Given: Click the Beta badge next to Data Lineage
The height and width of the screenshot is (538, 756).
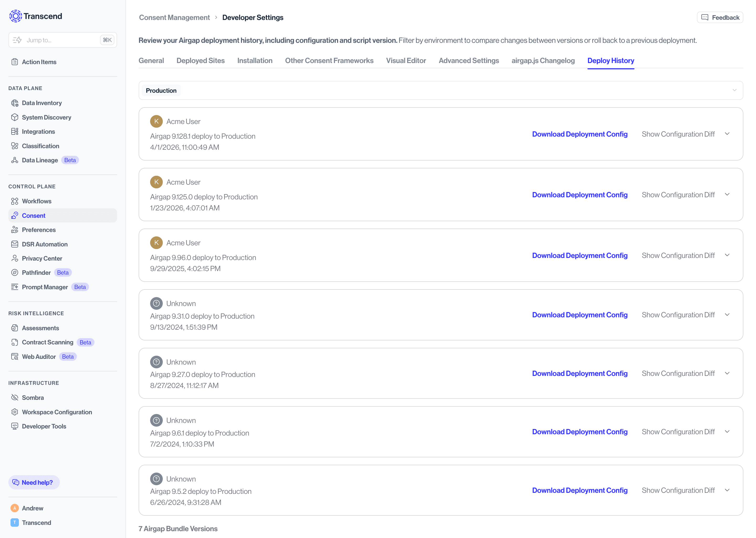Looking at the screenshot, I should pyautogui.click(x=70, y=160).
